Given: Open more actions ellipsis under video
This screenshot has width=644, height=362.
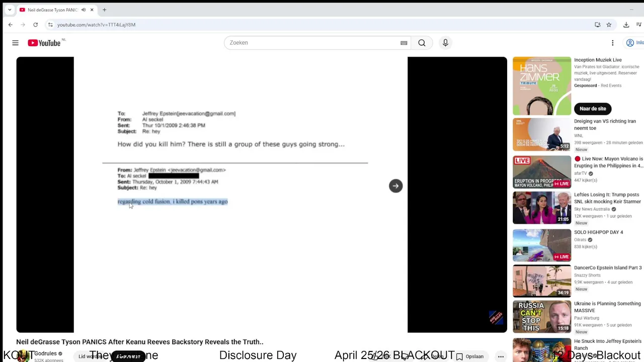Looking at the screenshot, I should tap(501, 356).
